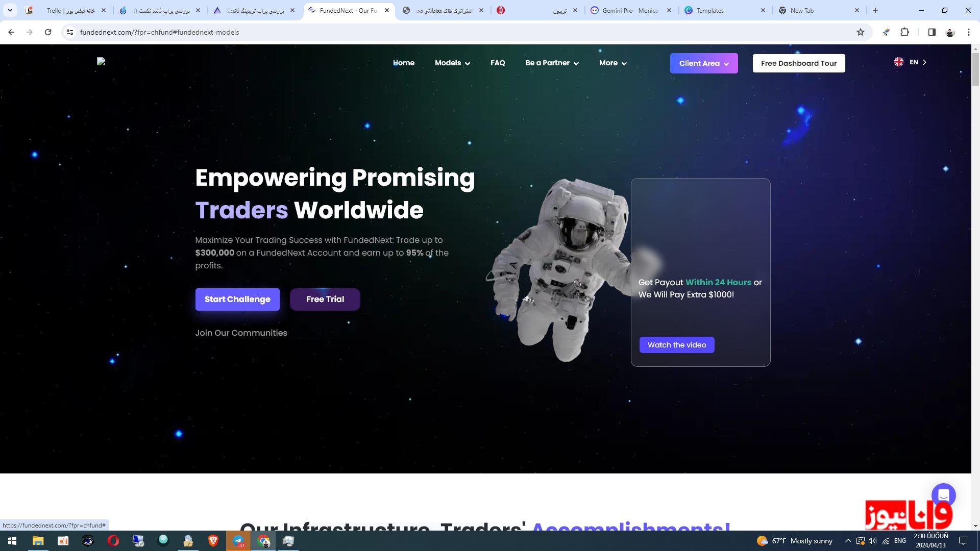Viewport: 980px width, 551px height.
Task: Open the system monitor app in taskbar
Action: [x=288, y=541]
